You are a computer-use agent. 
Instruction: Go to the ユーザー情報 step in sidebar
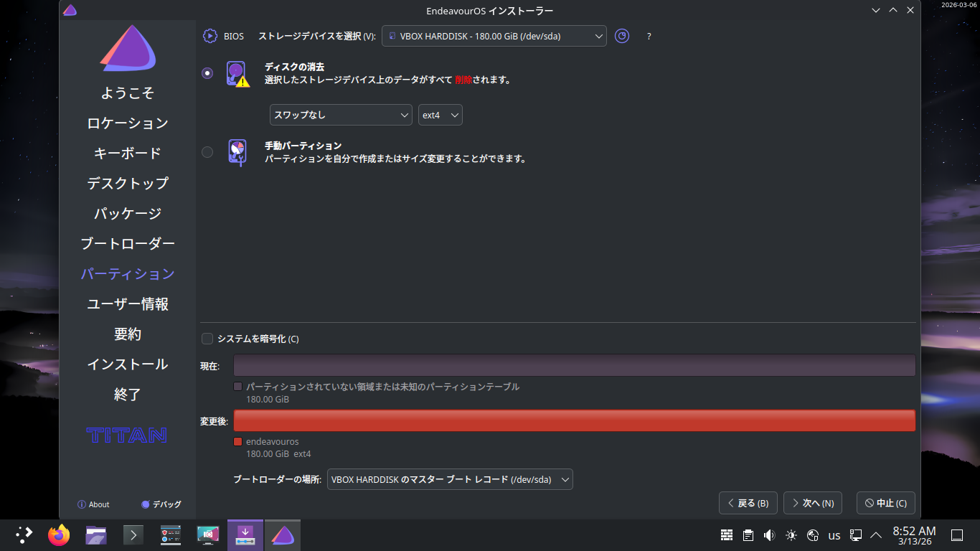[x=128, y=304]
